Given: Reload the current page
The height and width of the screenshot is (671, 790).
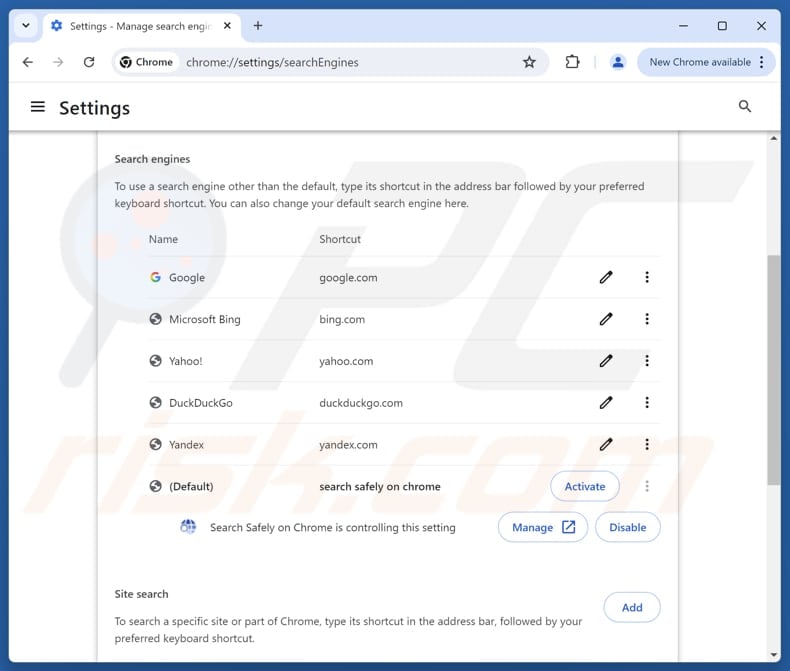Looking at the screenshot, I should coord(89,62).
